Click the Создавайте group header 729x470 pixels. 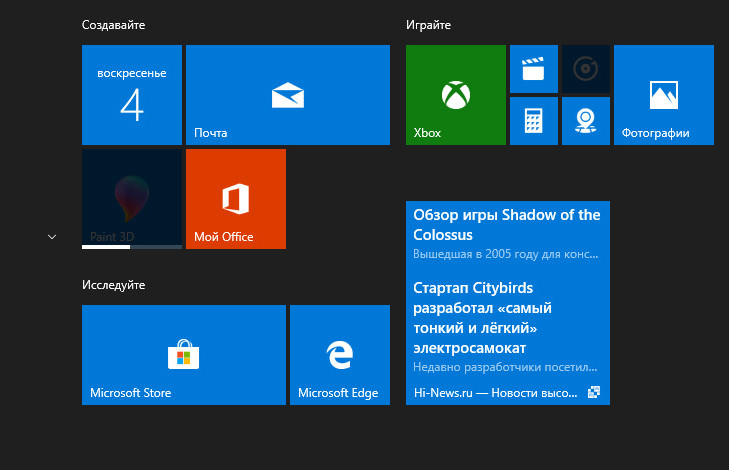pos(113,25)
